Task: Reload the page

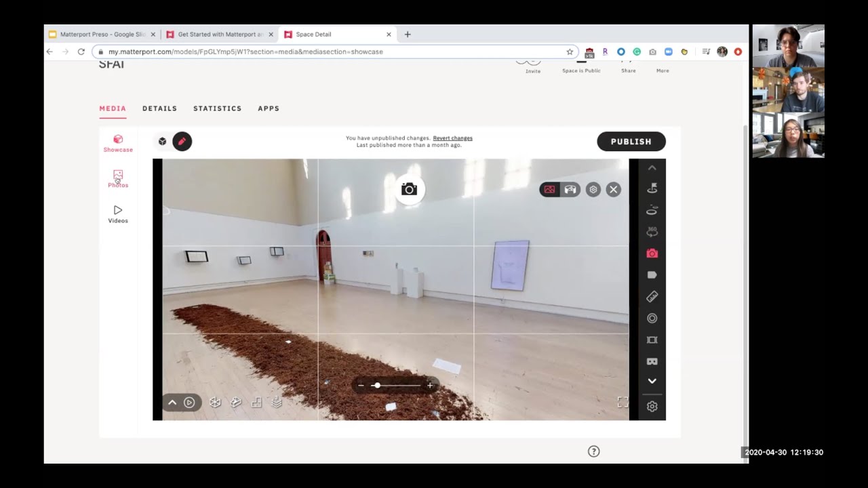Action: coord(81,52)
